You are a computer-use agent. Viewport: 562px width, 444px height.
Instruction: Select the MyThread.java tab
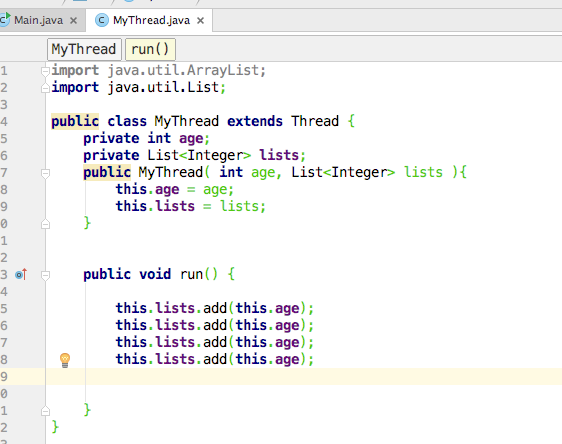[151, 20]
